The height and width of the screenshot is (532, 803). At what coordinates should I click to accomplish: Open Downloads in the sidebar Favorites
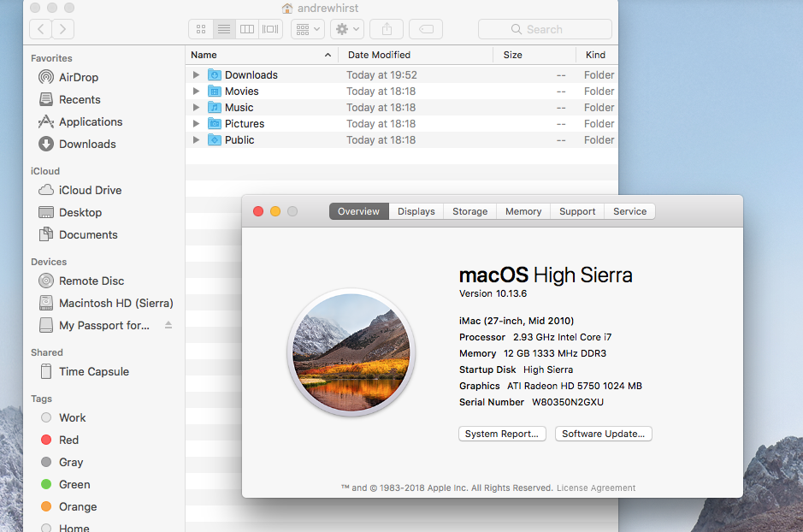click(x=77, y=144)
